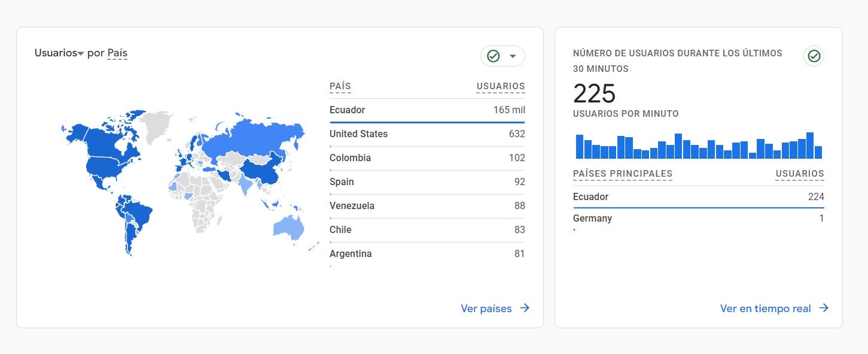Screen dimensions: 868x354
Task: Open Ver países link
Action: (x=487, y=308)
